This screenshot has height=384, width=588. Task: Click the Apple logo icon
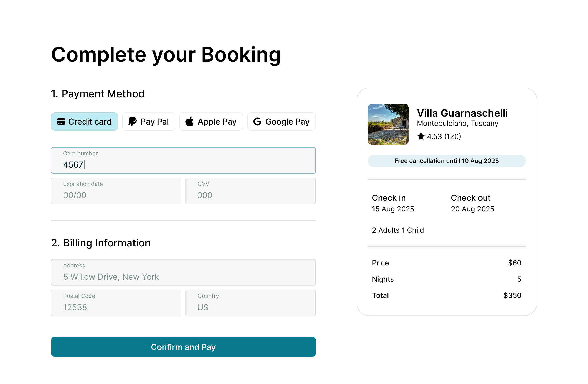point(190,122)
